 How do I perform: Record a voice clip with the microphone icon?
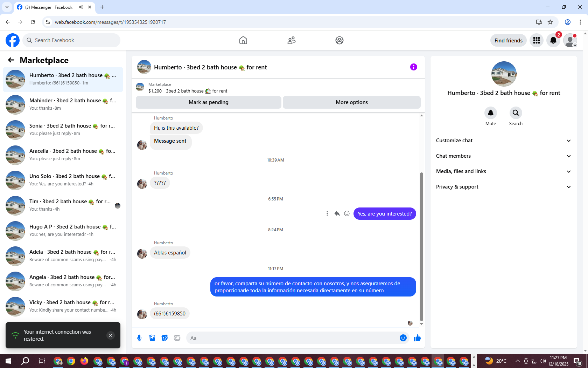139,338
